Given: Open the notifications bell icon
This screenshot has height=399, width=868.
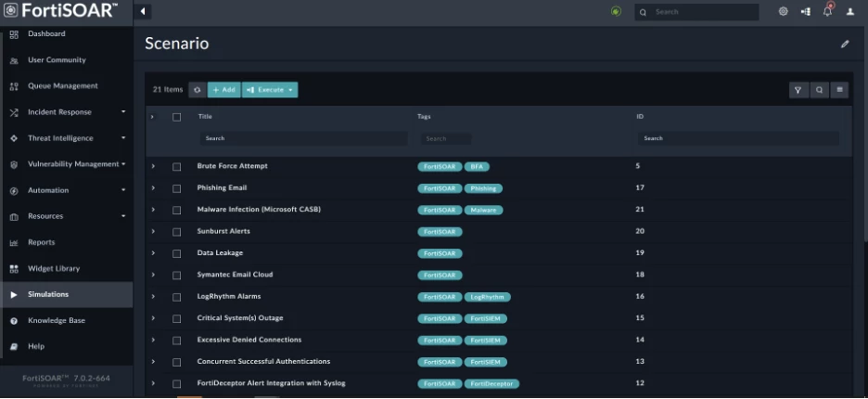Looking at the screenshot, I should (x=827, y=11).
